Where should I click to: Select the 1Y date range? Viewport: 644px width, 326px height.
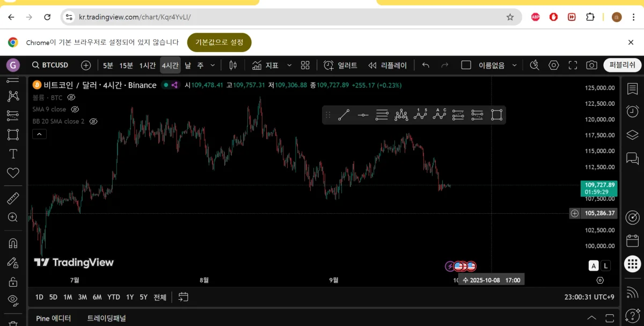pyautogui.click(x=130, y=297)
